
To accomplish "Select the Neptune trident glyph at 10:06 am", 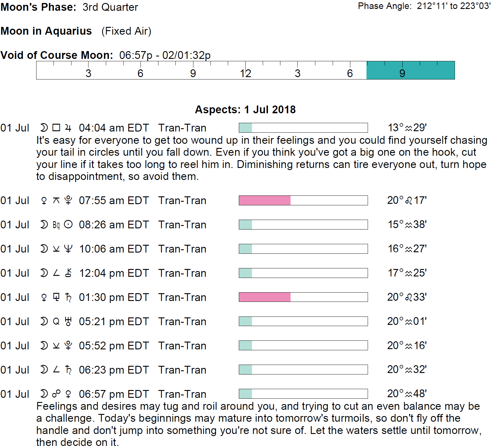I will [68, 249].
